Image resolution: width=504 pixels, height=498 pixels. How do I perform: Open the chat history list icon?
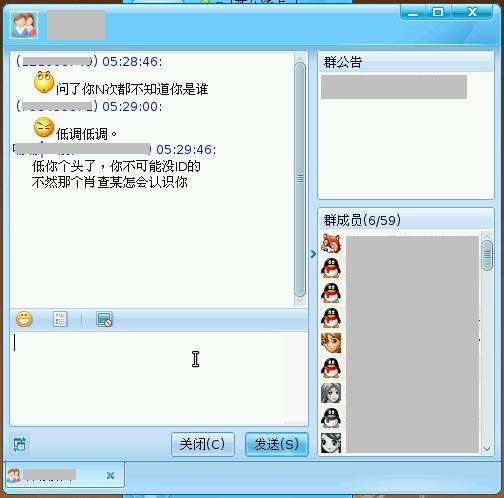click(60, 319)
